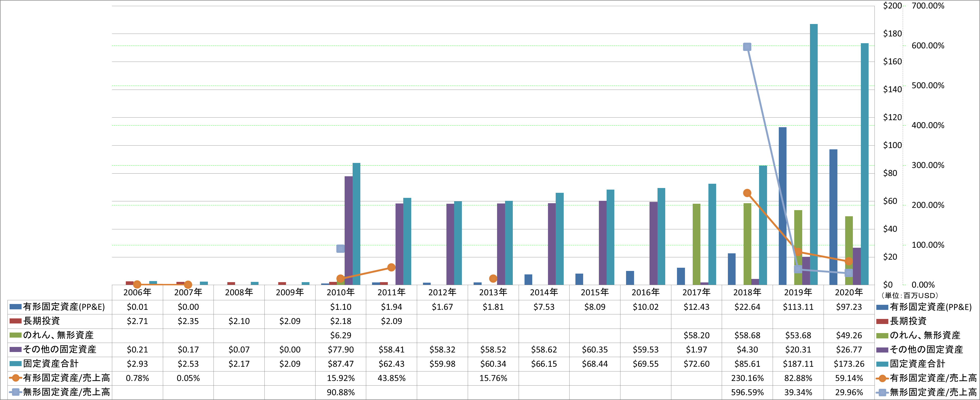Click the $58.20 のれん cell for 2017年
980x400 pixels.
click(x=697, y=335)
